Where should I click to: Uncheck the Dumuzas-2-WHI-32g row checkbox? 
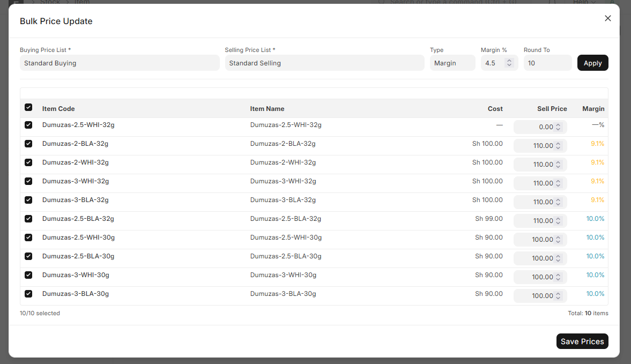click(28, 162)
